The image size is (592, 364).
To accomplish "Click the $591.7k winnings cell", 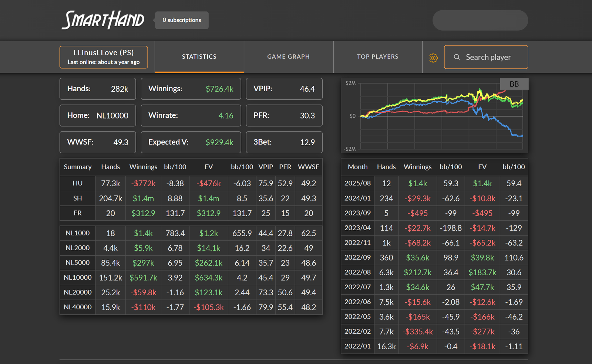I will [x=143, y=278].
